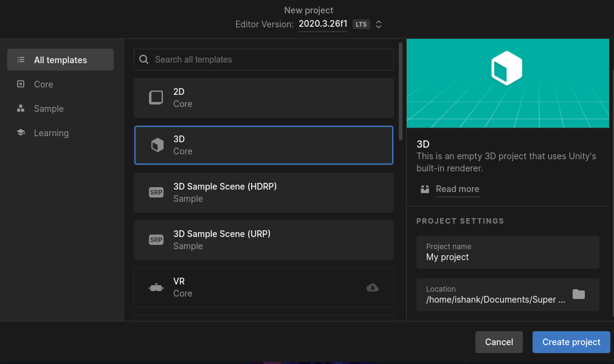Click the Core category icon in sidebar

21,84
